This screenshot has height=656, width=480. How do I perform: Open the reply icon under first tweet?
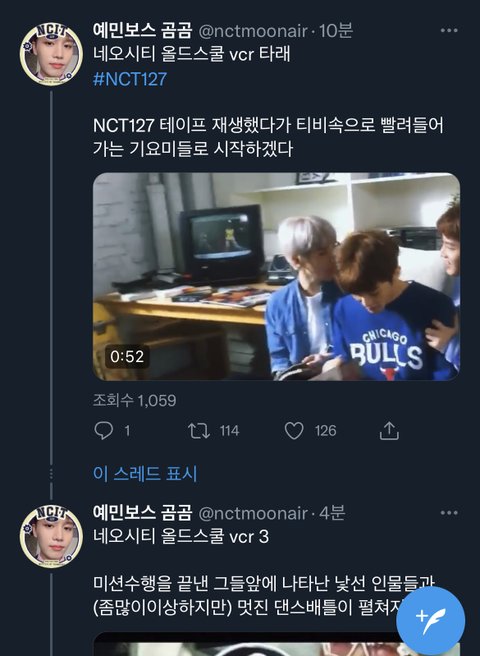point(104,430)
